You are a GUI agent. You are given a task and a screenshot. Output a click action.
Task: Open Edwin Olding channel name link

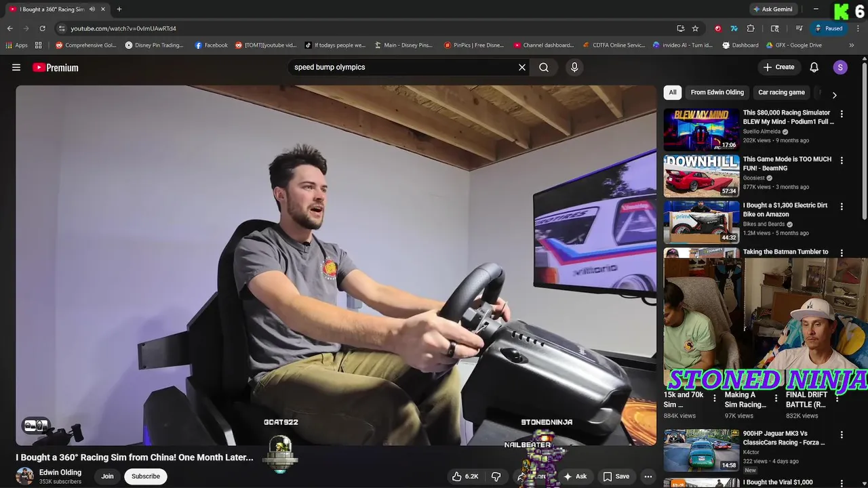point(60,472)
